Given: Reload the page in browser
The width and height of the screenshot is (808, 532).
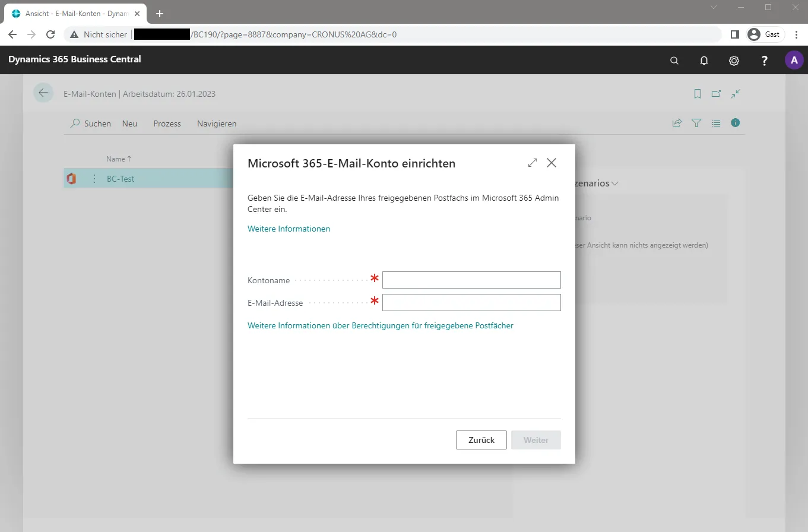Looking at the screenshot, I should (x=50, y=34).
